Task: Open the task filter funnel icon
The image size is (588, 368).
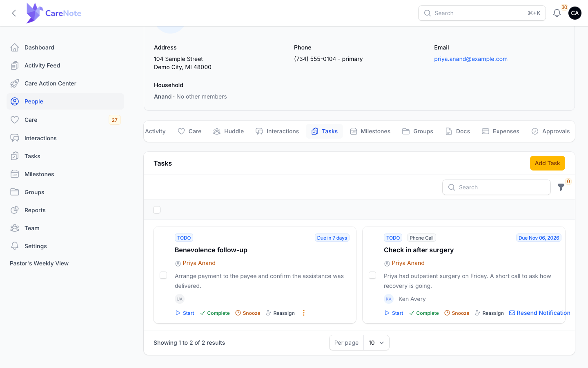Action: tap(561, 187)
